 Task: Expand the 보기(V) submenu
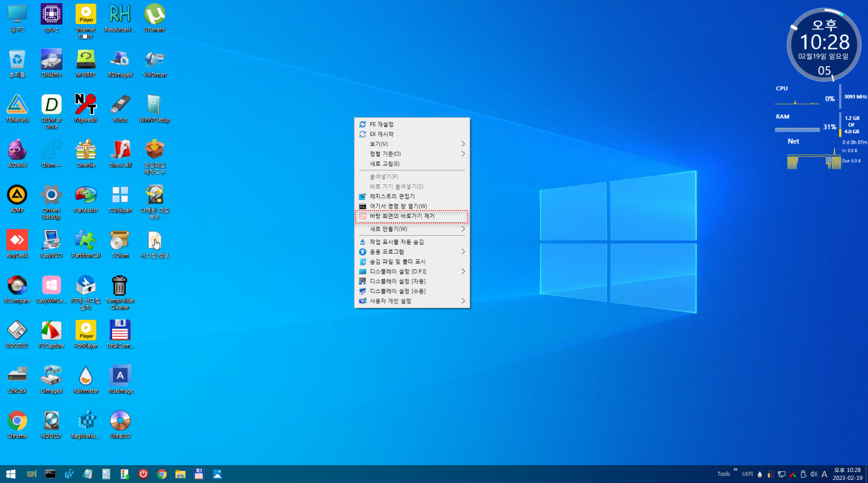[412, 144]
